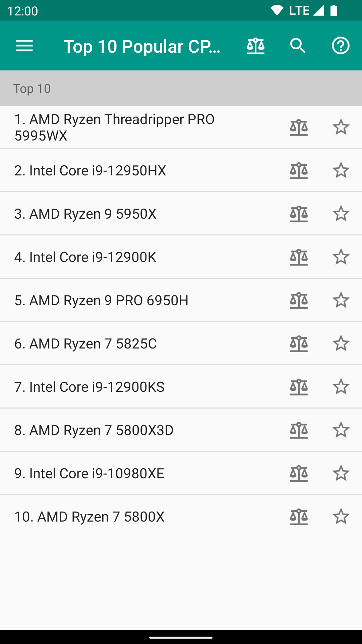
Task: Open the hamburger navigation menu
Action: (x=24, y=46)
